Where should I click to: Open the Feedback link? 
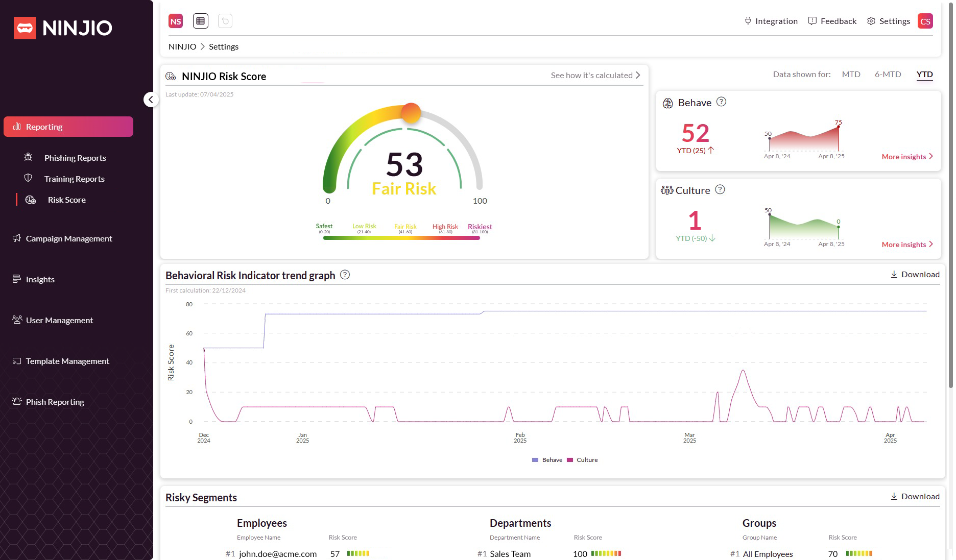pyautogui.click(x=839, y=21)
